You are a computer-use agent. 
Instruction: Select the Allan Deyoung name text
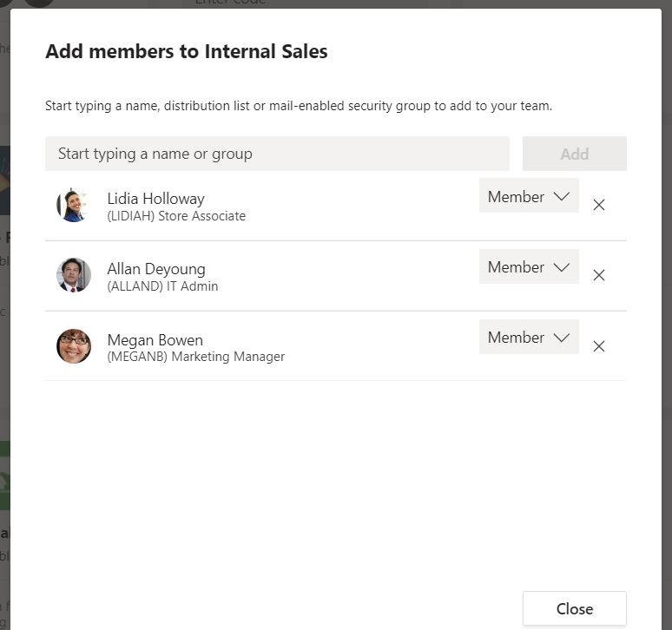pos(156,269)
